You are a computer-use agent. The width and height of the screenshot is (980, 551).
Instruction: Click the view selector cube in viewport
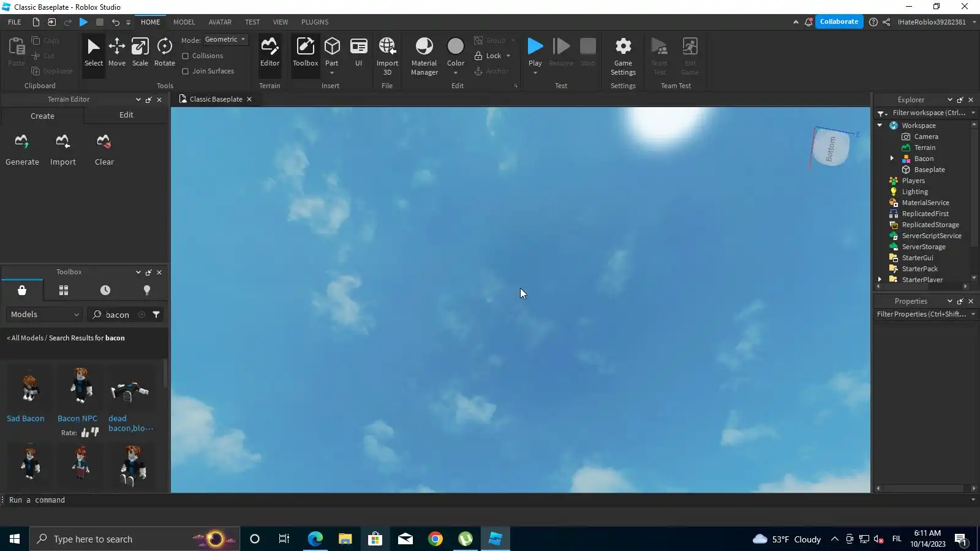831,148
